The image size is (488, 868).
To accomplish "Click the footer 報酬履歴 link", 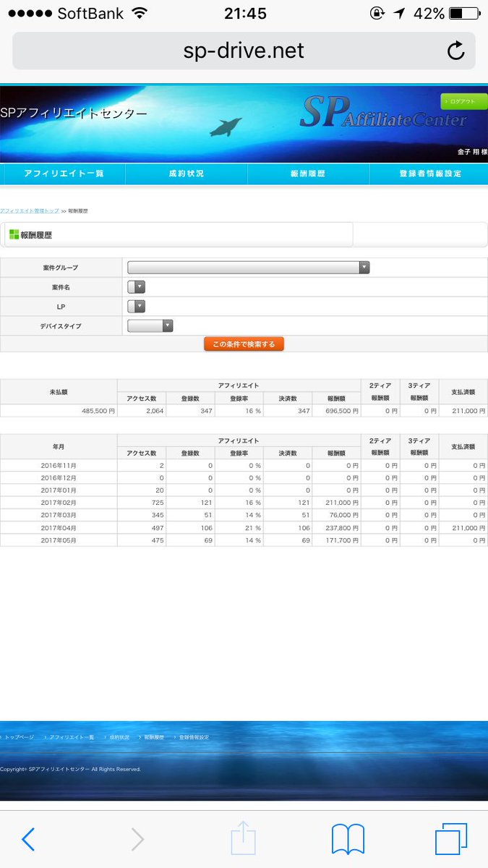I will tap(153, 737).
